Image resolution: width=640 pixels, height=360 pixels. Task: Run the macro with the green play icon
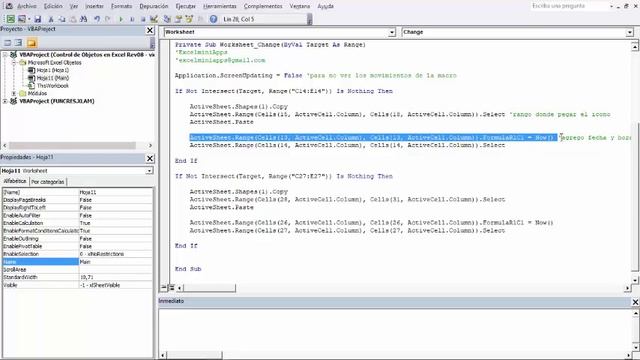(x=121, y=19)
